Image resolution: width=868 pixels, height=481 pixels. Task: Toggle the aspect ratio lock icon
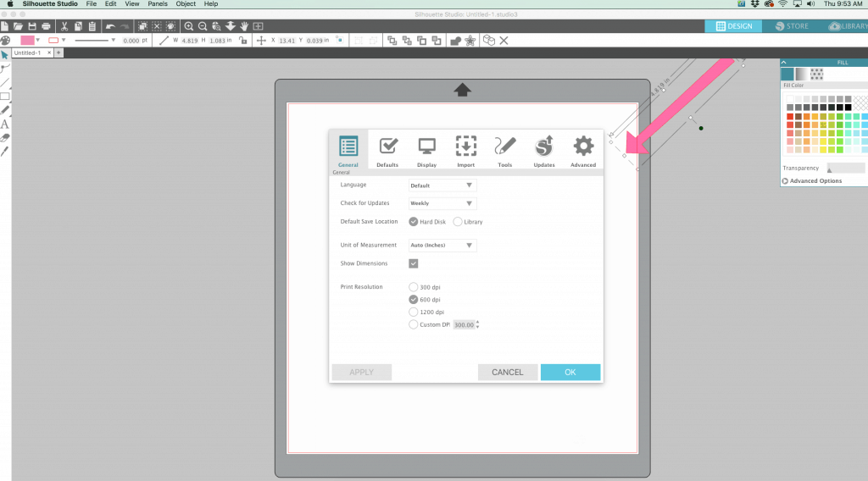pyautogui.click(x=243, y=41)
